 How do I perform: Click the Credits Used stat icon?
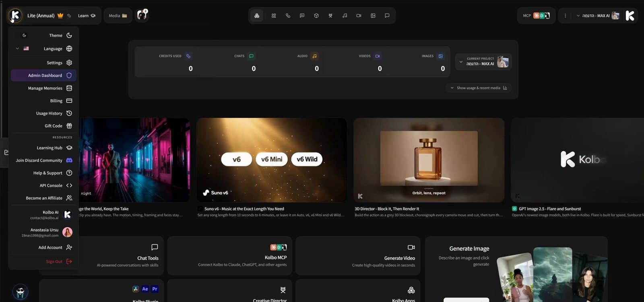[188, 56]
